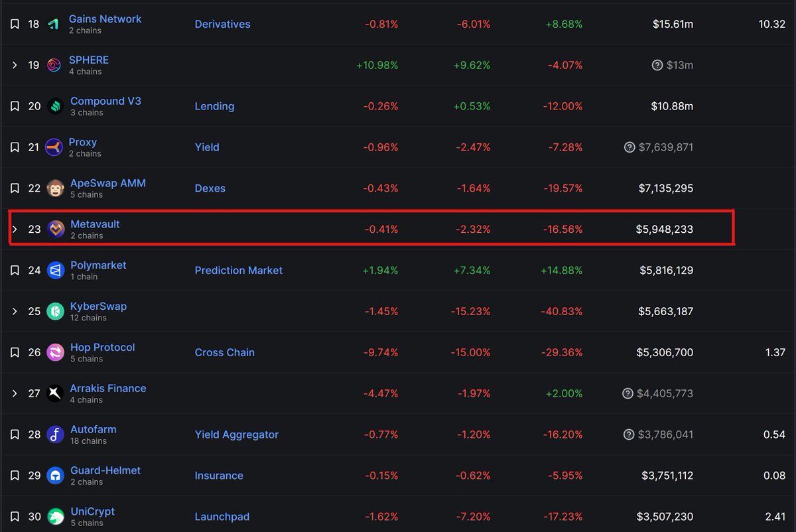
Task: Bookmark the Hop Protocol row
Action: click(x=15, y=353)
